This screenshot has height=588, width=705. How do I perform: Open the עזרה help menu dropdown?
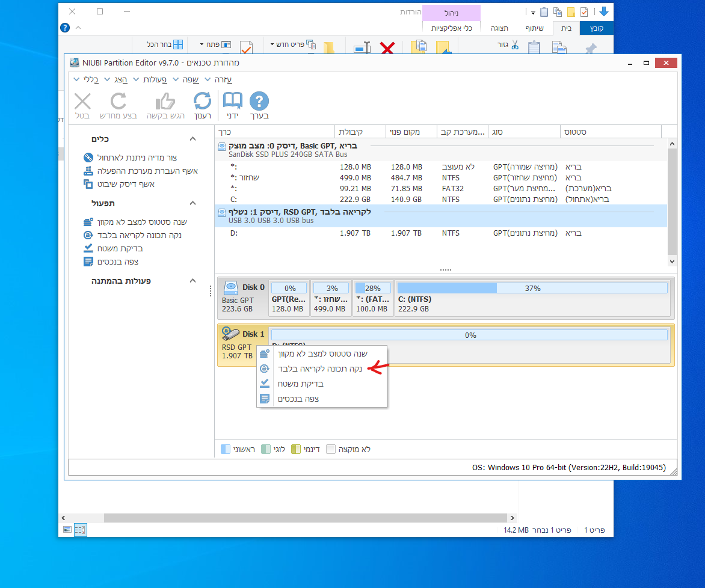pyautogui.click(x=218, y=79)
